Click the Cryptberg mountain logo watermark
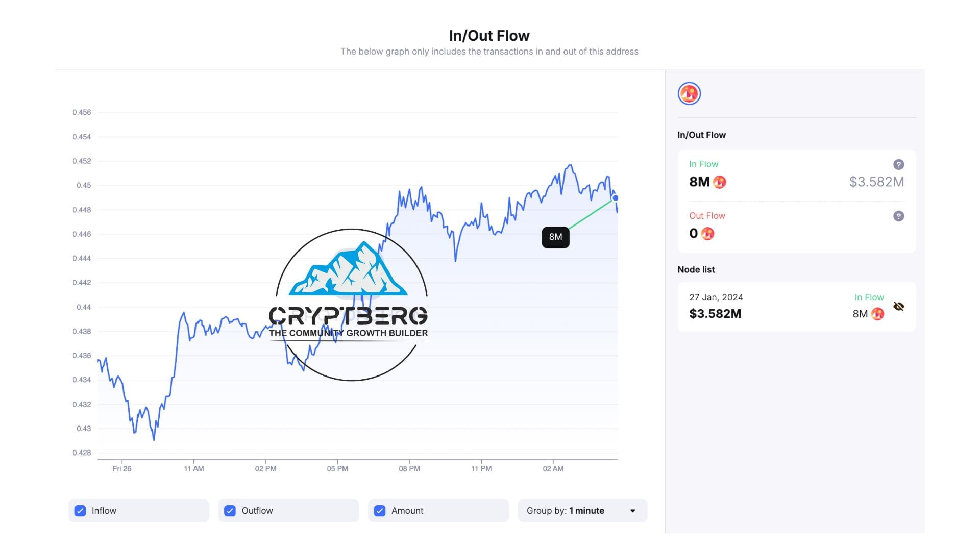This screenshot has width=980, height=551. coord(351,305)
